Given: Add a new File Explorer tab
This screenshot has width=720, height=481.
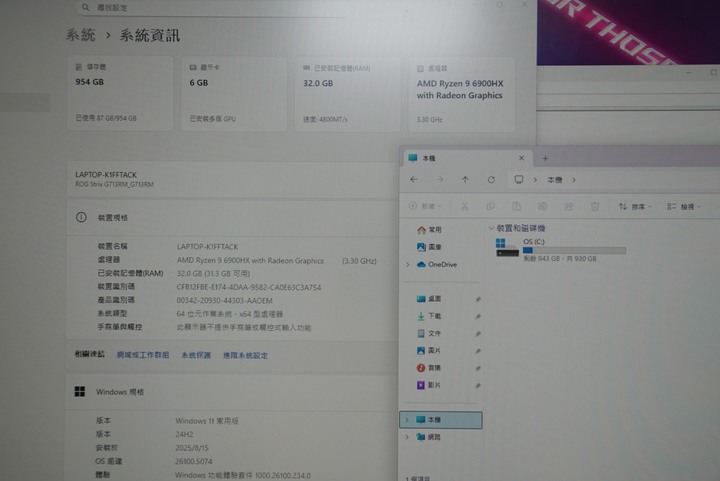Looking at the screenshot, I should [x=545, y=158].
